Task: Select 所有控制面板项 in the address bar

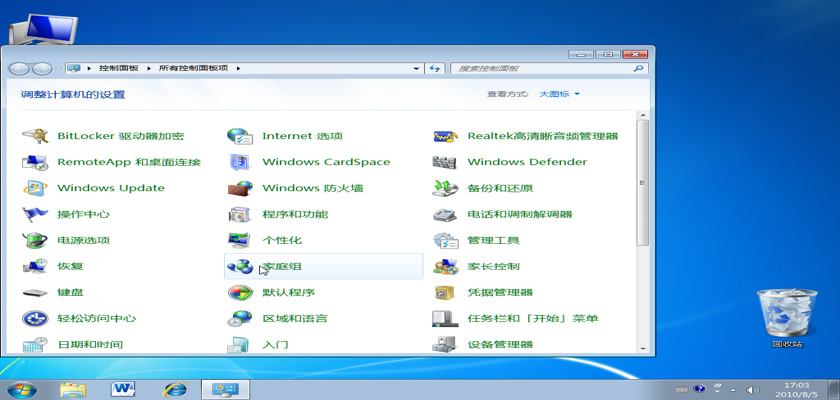Action: click(194, 68)
